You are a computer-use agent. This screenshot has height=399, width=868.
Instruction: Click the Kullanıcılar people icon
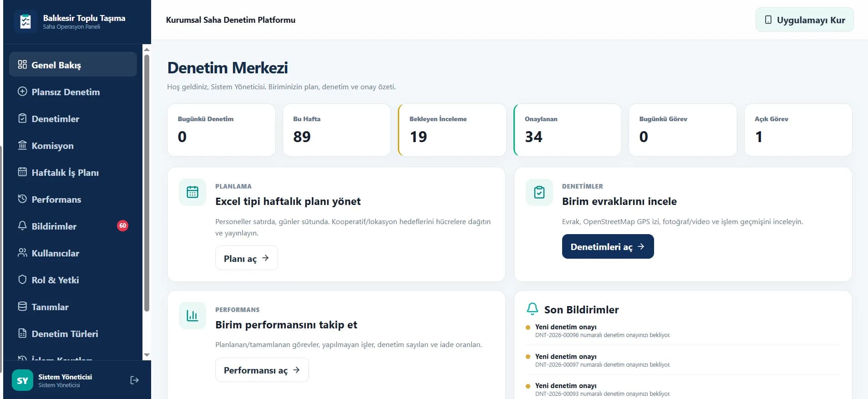pos(22,252)
